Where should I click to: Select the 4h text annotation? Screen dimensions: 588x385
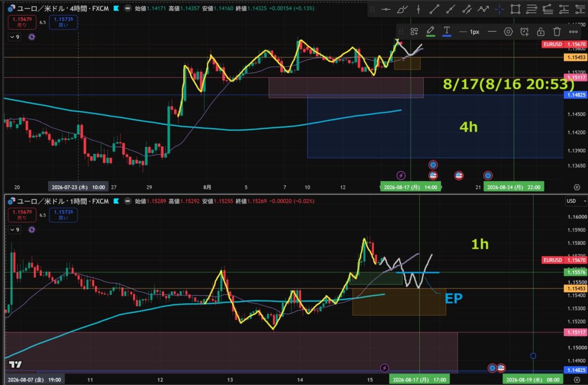point(469,127)
